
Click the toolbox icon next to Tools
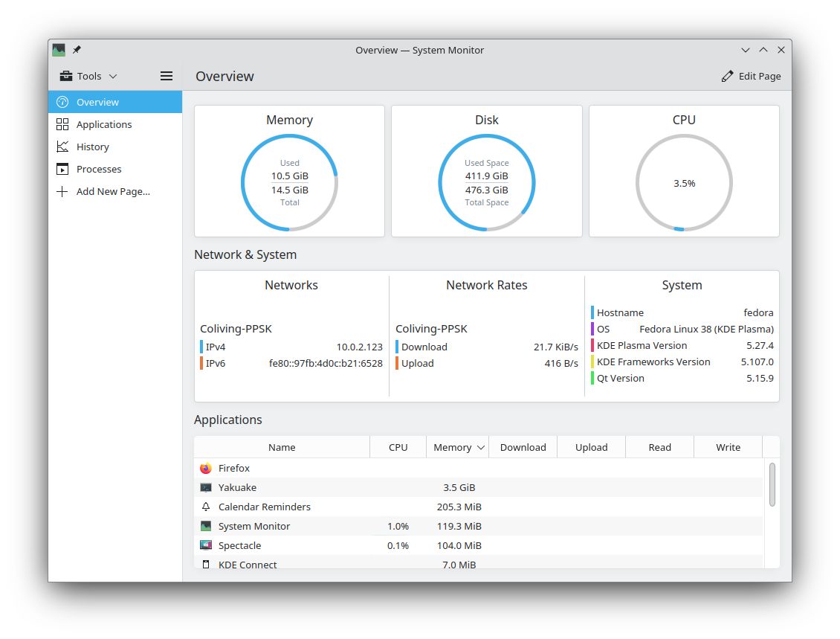(x=66, y=75)
